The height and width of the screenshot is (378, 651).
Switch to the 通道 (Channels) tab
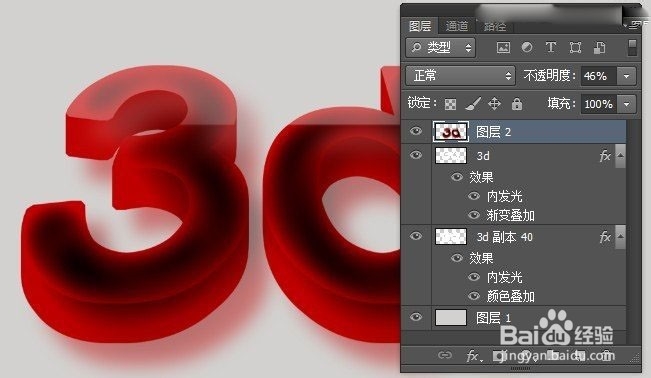coord(457,26)
